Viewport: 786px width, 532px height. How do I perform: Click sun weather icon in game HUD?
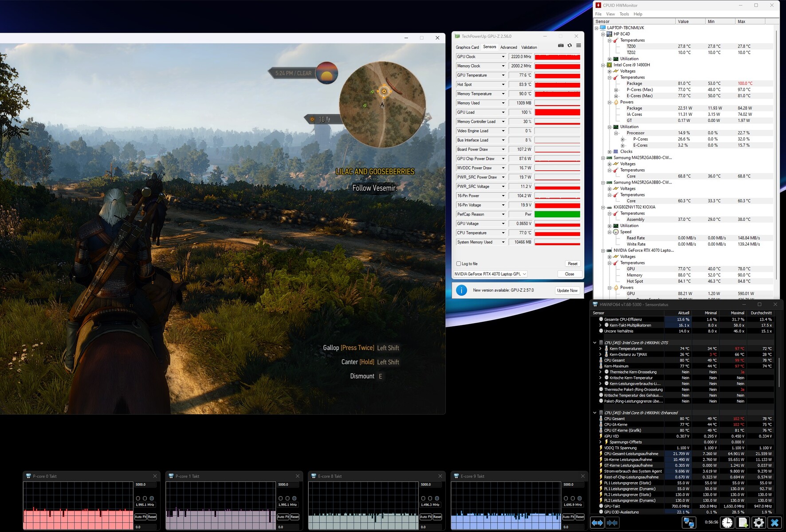327,73
